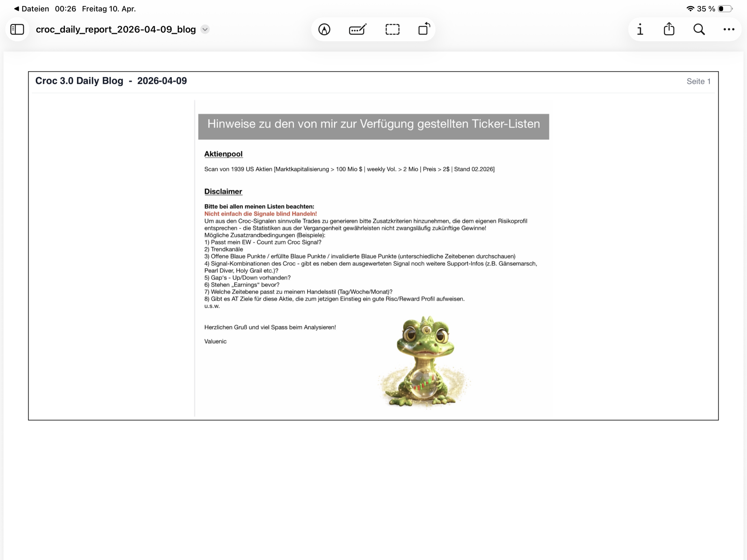Image resolution: width=747 pixels, height=560 pixels.
Task: Activate the rectangular selection tool
Action: point(392,29)
